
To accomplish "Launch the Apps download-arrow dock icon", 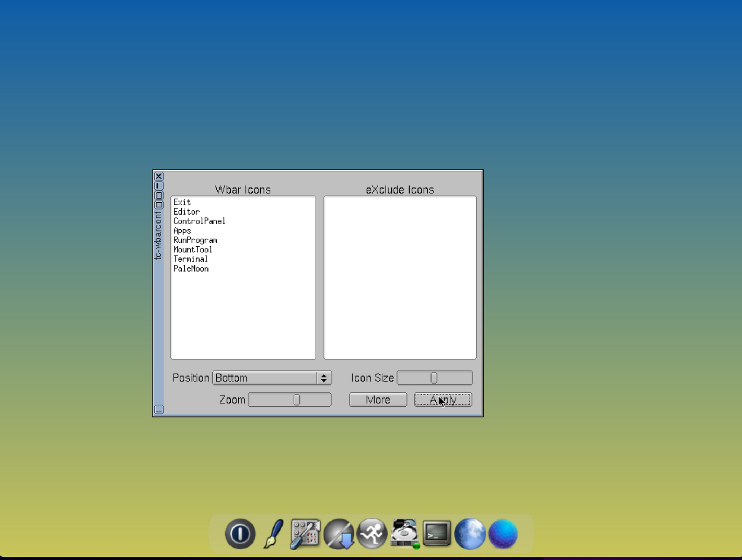I will click(339, 533).
